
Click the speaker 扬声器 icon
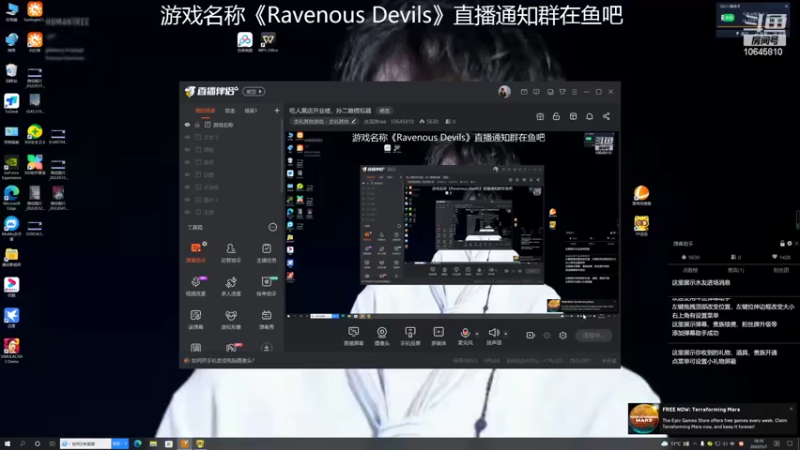[x=493, y=333]
